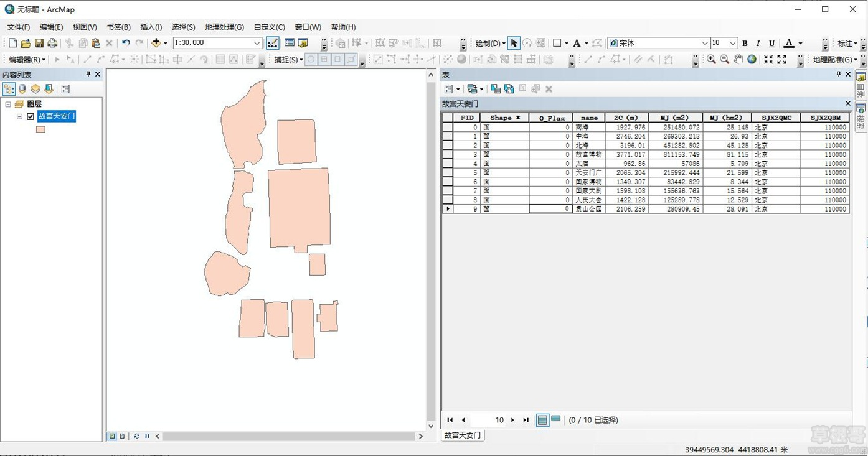Click the fixed zoom out arrows icon

click(x=782, y=59)
